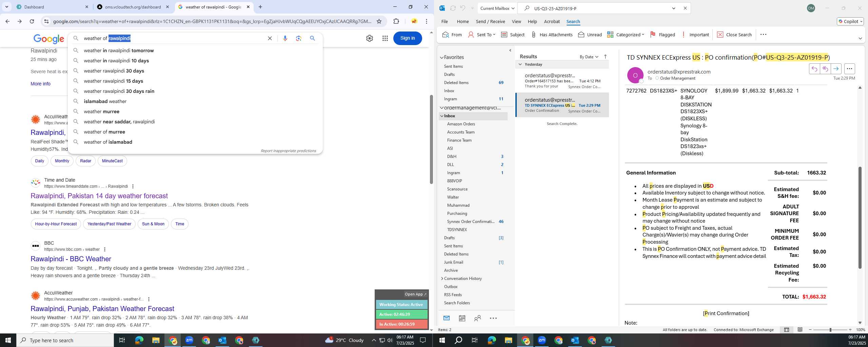Viewport: 868px width, 347px height.
Task: Collapse the Yesterday results group
Action: click(520, 64)
